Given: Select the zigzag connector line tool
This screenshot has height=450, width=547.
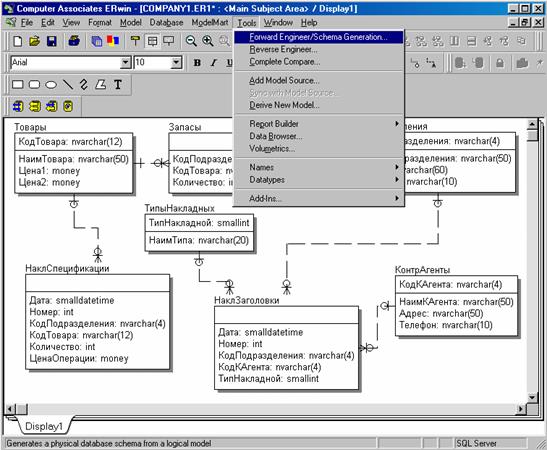Looking at the screenshot, I should pos(84,84).
